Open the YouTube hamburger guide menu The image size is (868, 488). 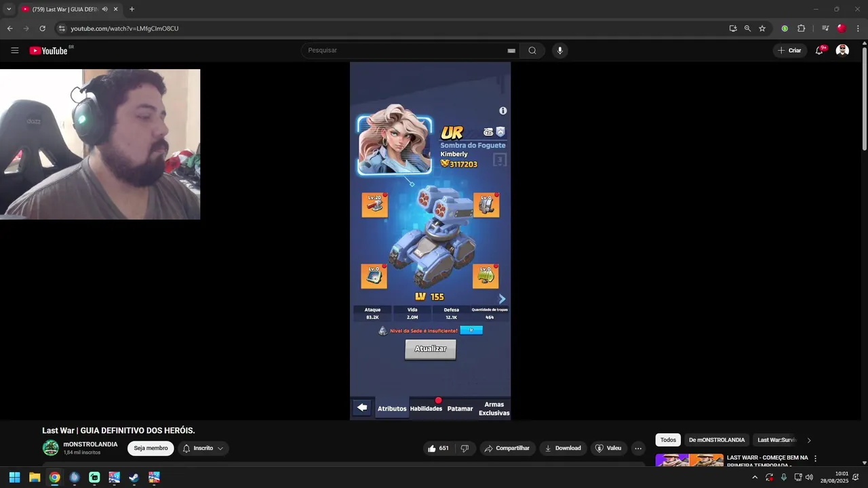[x=14, y=50]
